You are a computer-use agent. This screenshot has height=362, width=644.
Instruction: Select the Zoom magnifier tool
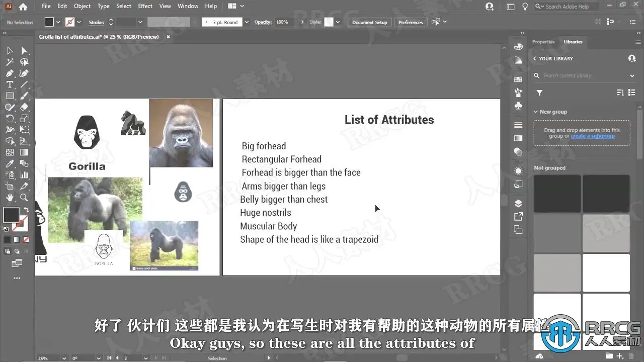(x=24, y=198)
